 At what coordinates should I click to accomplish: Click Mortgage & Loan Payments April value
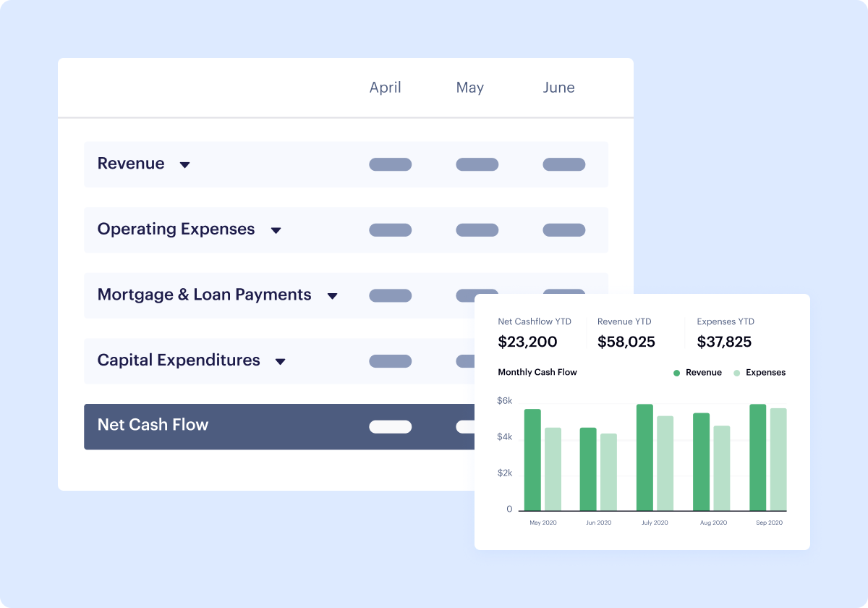pos(391,295)
